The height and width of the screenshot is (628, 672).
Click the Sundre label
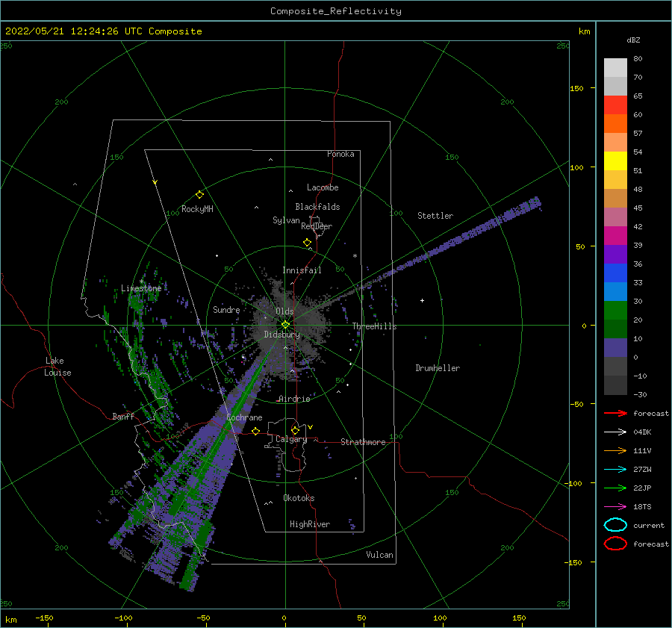coord(226,309)
